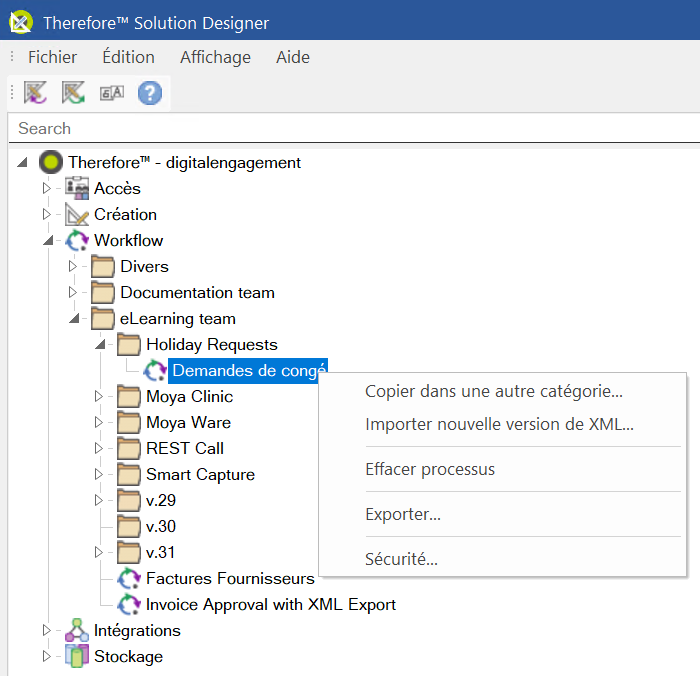Click the first design toolbar icon with purple arrow

click(35, 93)
